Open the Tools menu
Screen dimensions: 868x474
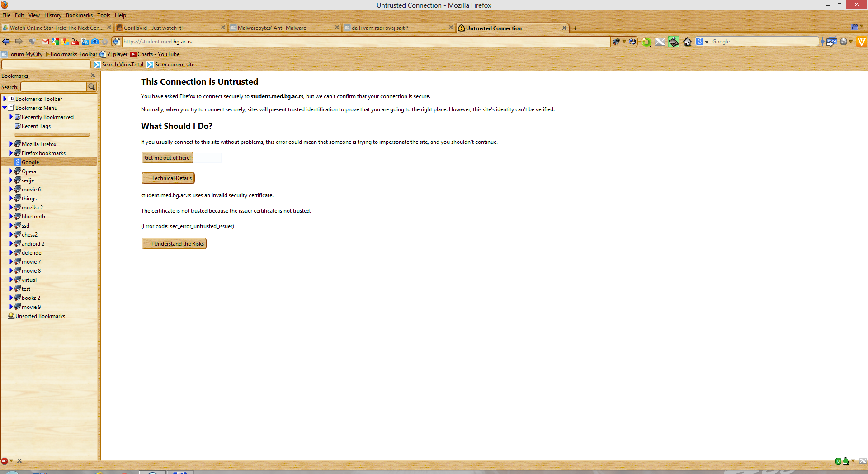tap(104, 15)
